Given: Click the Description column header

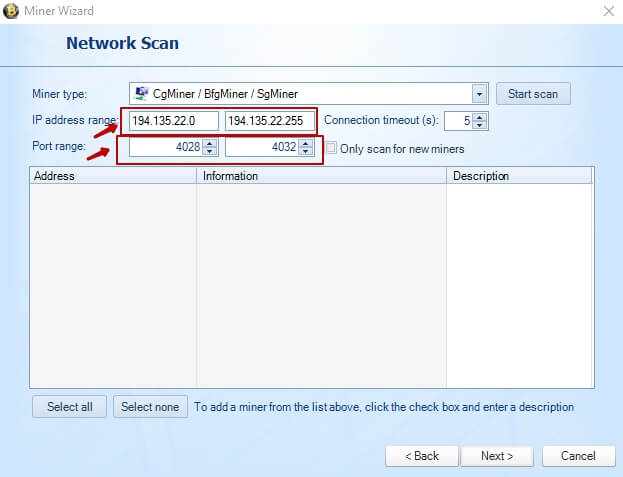Looking at the screenshot, I should click(x=519, y=176).
